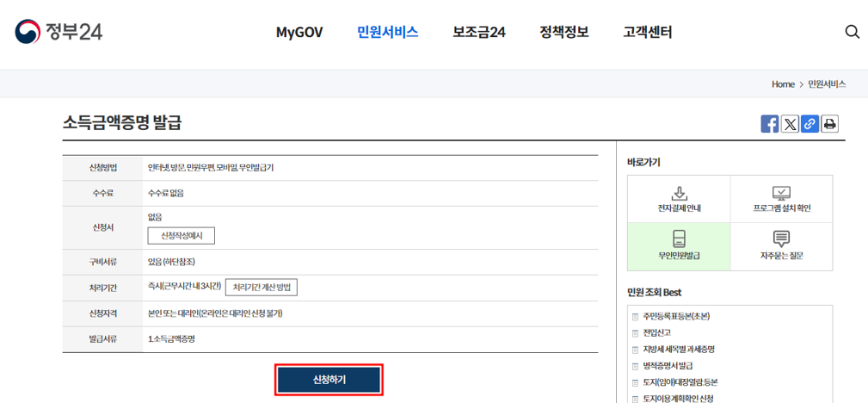868x403 pixels.
Task: Click the 소득금액증명 발급 page title
Action: tap(122, 123)
